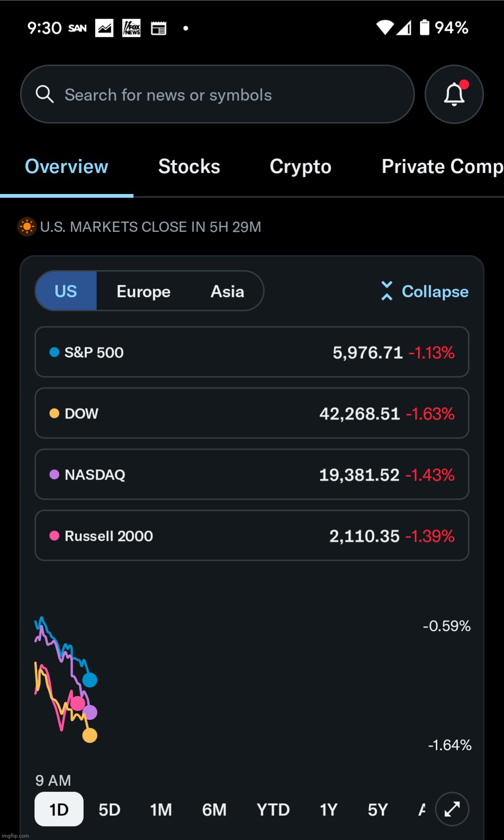Tap the -1.64% chart axis label
The height and width of the screenshot is (840, 504).
click(450, 745)
